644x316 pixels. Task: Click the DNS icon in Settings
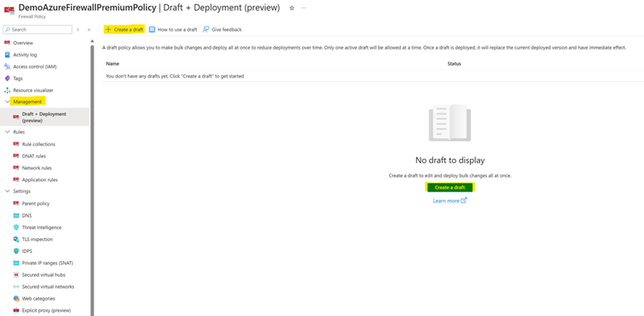tap(16, 215)
